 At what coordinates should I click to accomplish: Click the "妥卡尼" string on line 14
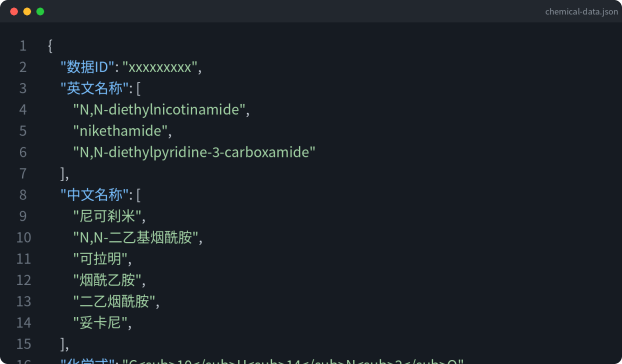point(100,323)
